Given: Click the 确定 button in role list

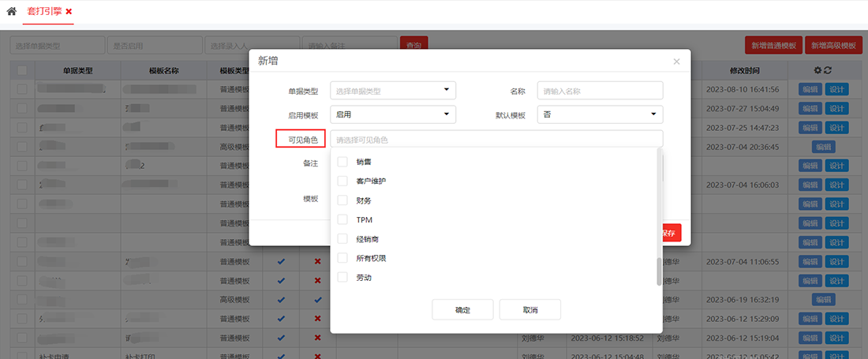Looking at the screenshot, I should click(462, 310).
